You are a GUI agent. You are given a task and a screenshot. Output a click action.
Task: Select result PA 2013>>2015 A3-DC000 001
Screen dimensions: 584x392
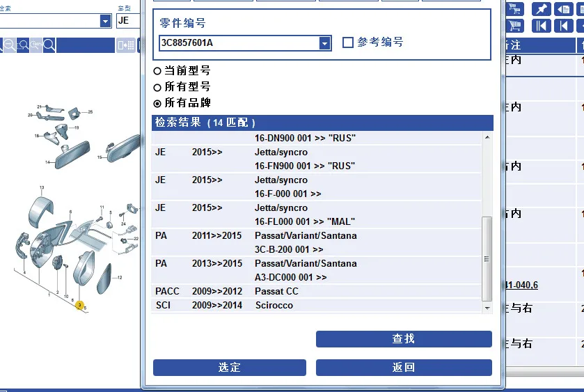click(317, 270)
